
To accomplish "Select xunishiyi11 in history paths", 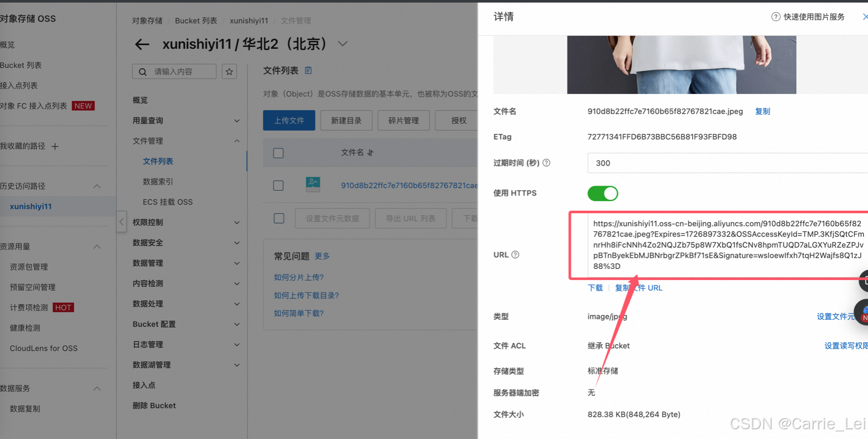I will (31, 207).
